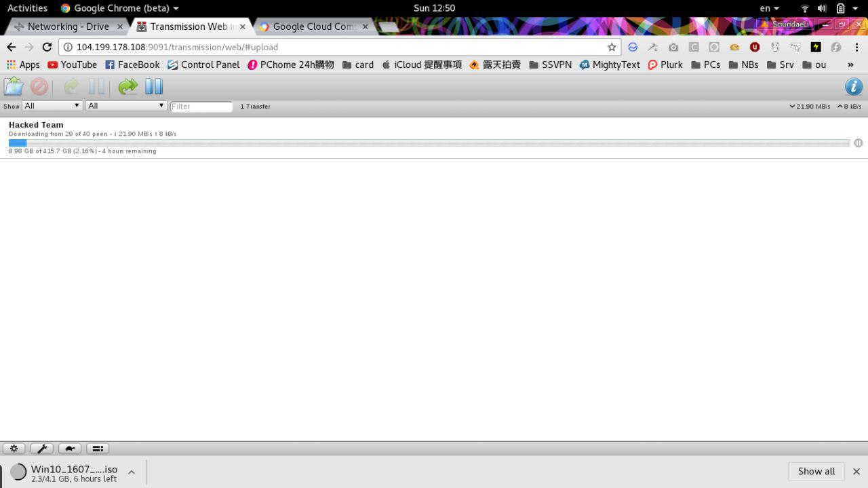Click the address bar URL
Image resolution: width=868 pixels, height=488 pixels.
177,47
